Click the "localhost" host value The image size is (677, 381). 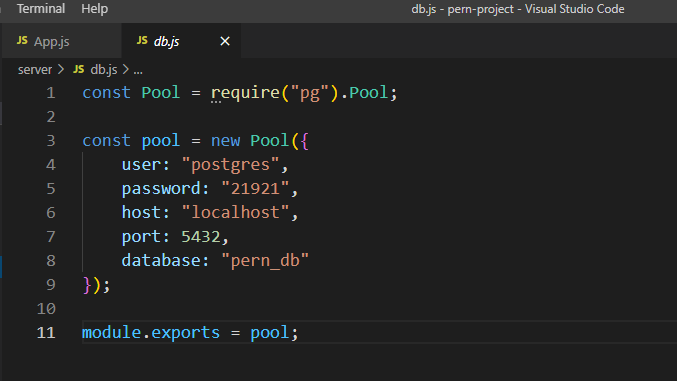[235, 213]
